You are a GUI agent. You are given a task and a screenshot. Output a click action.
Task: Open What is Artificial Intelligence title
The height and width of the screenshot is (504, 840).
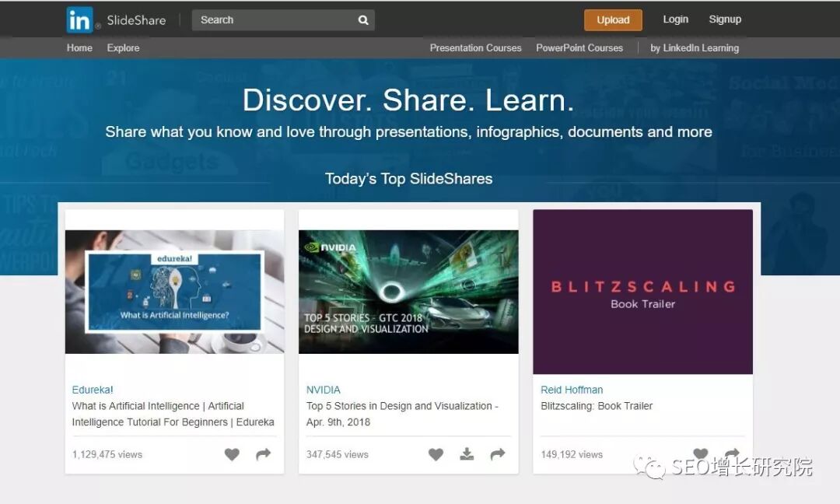coord(173,414)
